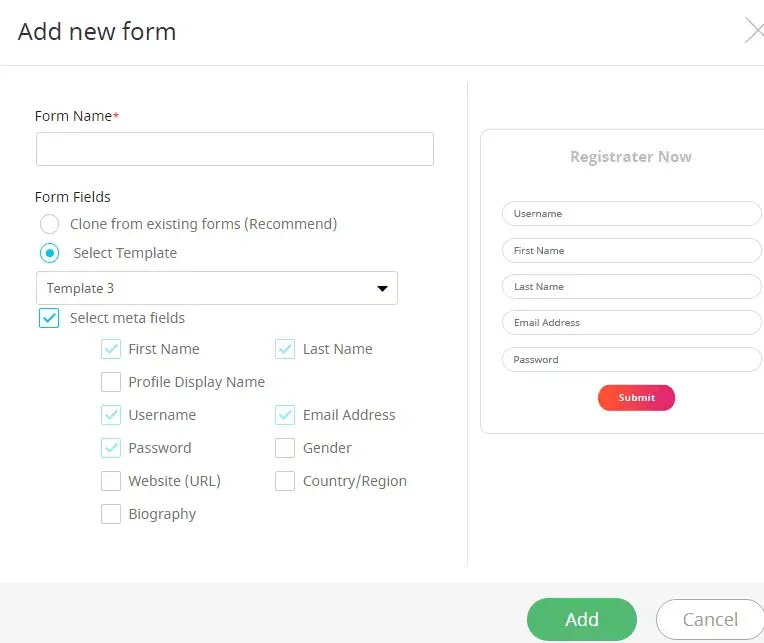This screenshot has width=764, height=643.
Task: Open the Template 3 dropdown
Action: coord(217,288)
